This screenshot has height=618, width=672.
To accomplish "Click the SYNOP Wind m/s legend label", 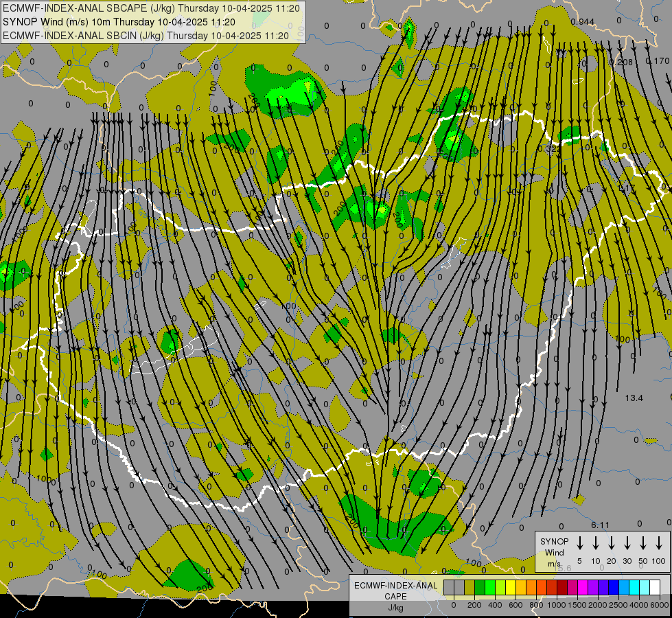I will [x=554, y=553].
